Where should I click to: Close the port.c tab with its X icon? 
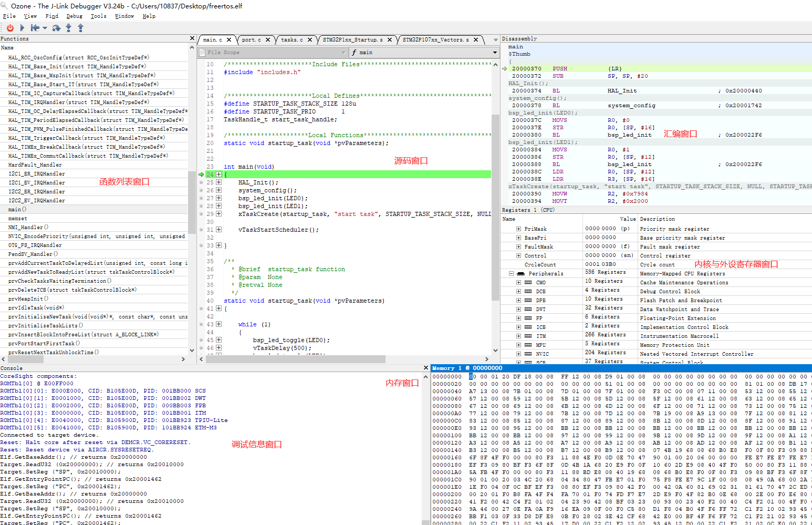tap(268, 40)
